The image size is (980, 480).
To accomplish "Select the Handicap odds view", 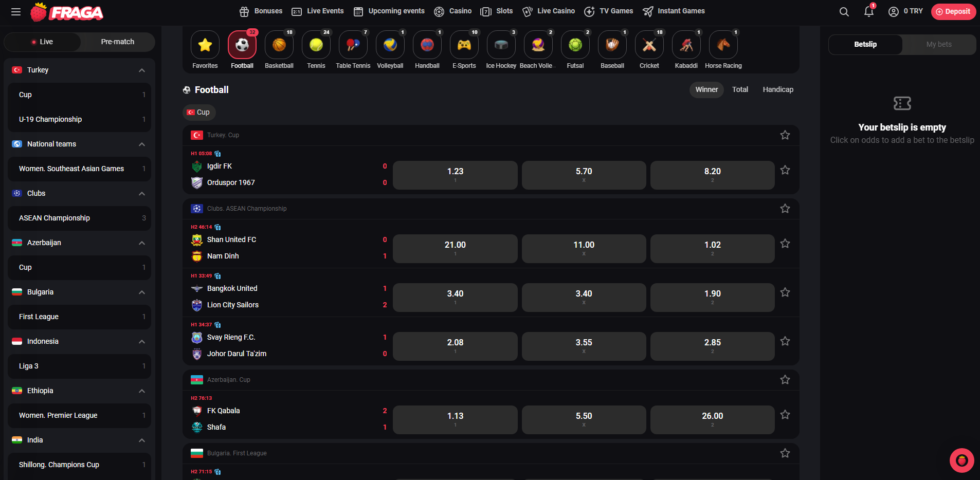I will pos(777,89).
